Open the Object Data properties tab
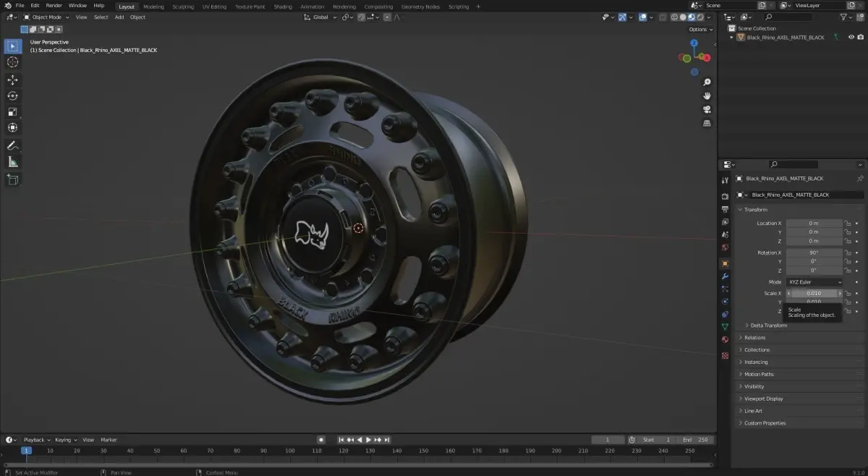 (x=725, y=327)
